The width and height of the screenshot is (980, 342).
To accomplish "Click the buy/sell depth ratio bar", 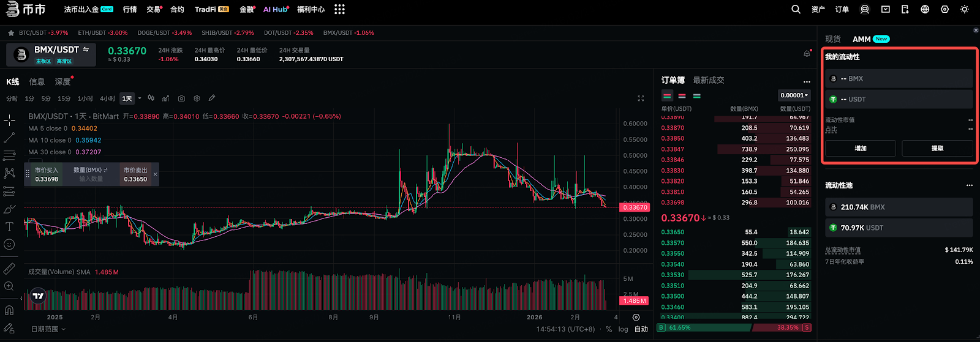I will point(734,327).
